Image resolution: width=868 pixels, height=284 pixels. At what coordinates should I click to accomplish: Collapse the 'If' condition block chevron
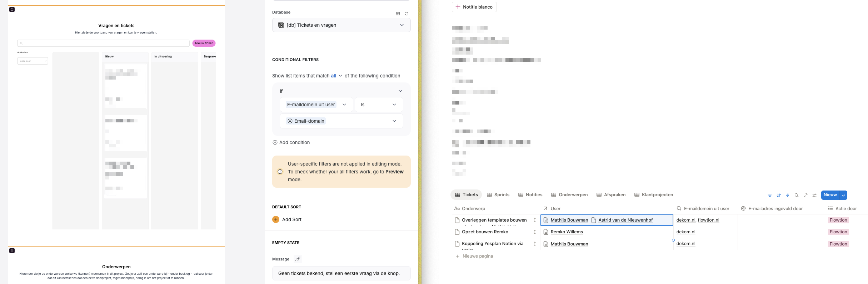click(400, 91)
